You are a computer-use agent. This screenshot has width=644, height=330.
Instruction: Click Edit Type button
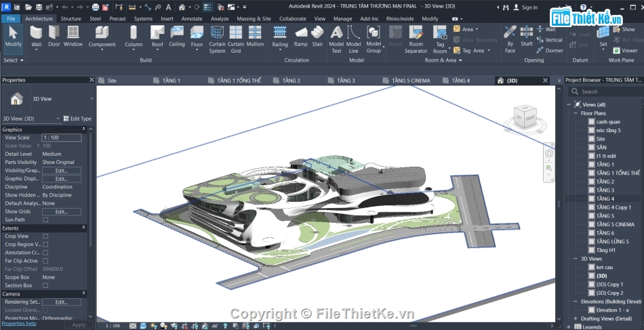(x=78, y=119)
